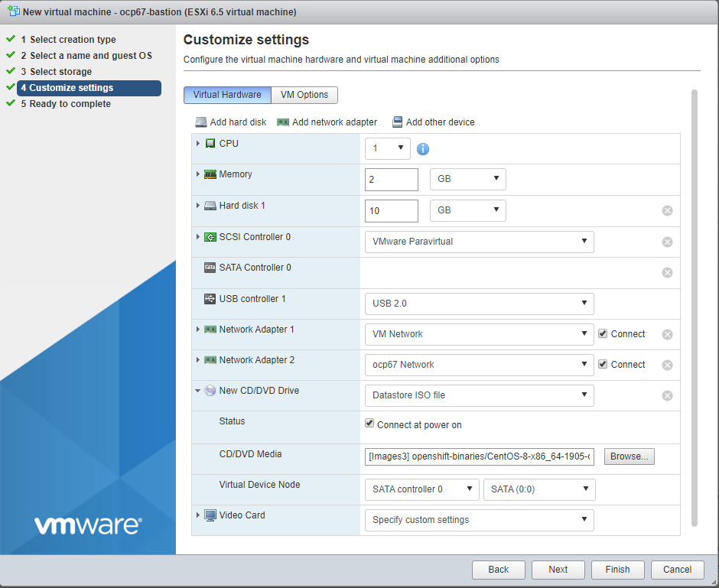Click the Back button

pyautogui.click(x=499, y=570)
